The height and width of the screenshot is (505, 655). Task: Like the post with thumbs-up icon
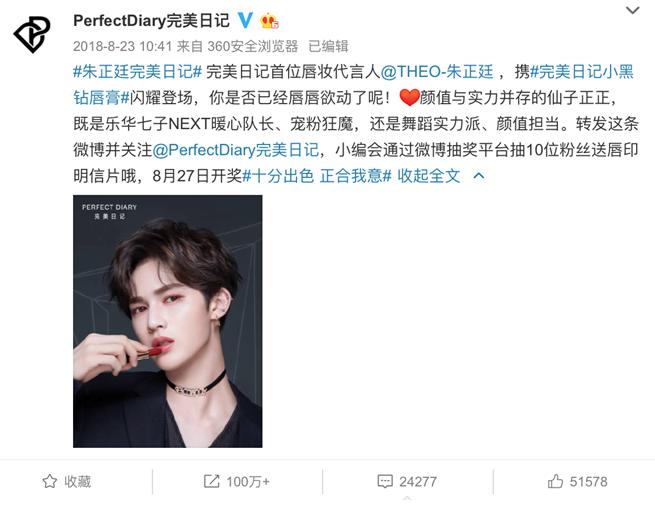555,481
